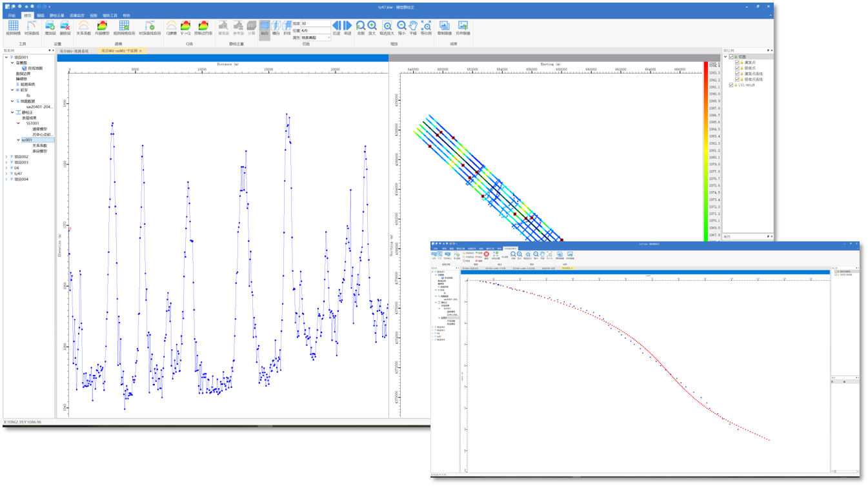
Task: Expand the 项目003 tree node
Action: (6, 163)
